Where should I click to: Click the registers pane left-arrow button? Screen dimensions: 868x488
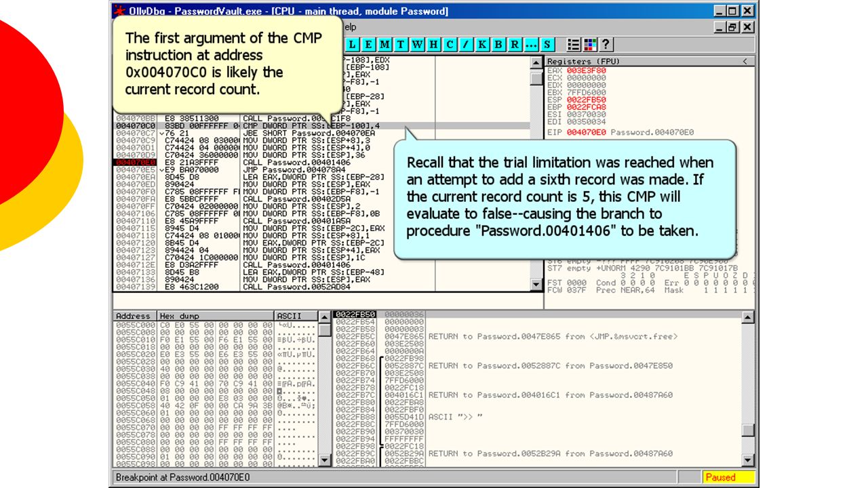tap(745, 62)
